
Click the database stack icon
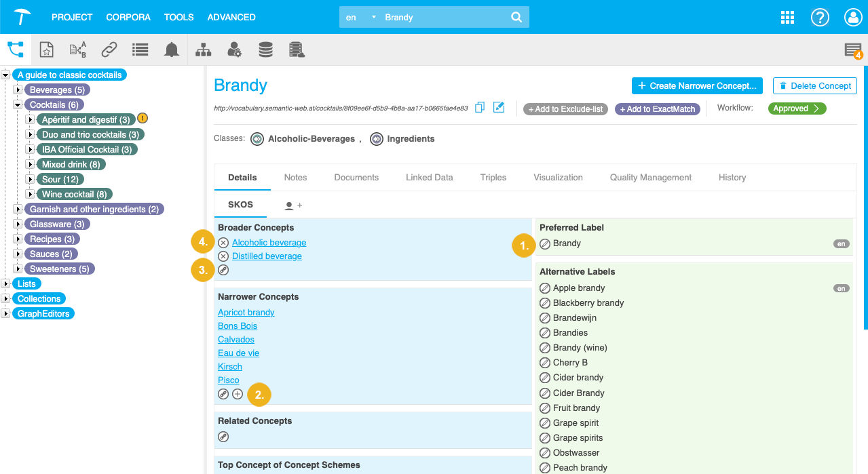(x=265, y=50)
